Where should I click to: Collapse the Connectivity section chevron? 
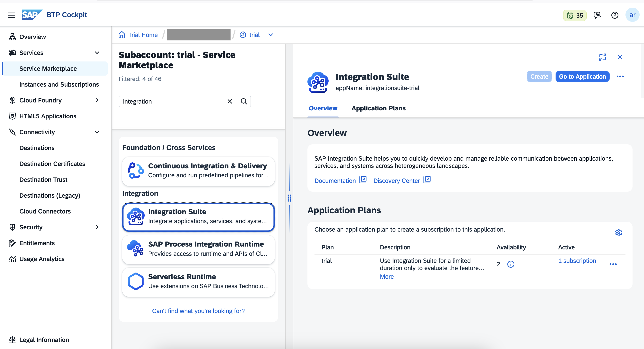[97, 132]
